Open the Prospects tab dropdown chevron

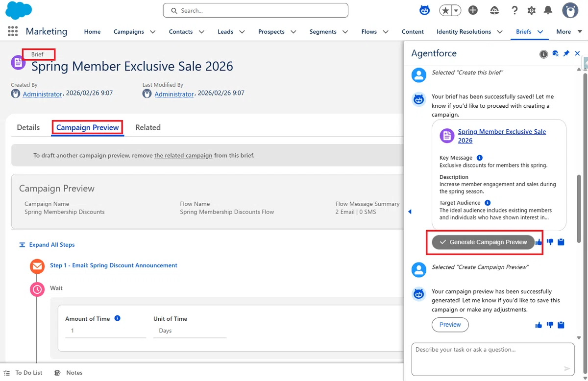[294, 32]
